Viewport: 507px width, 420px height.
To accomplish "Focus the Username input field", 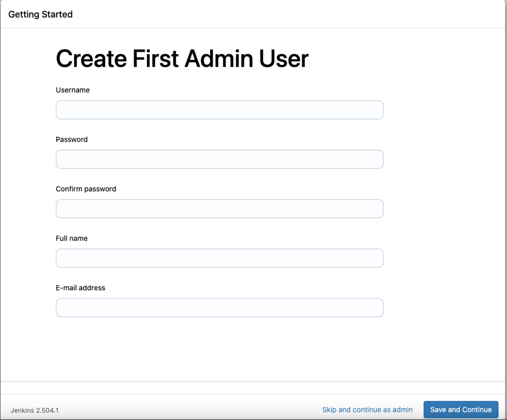I will [x=219, y=110].
